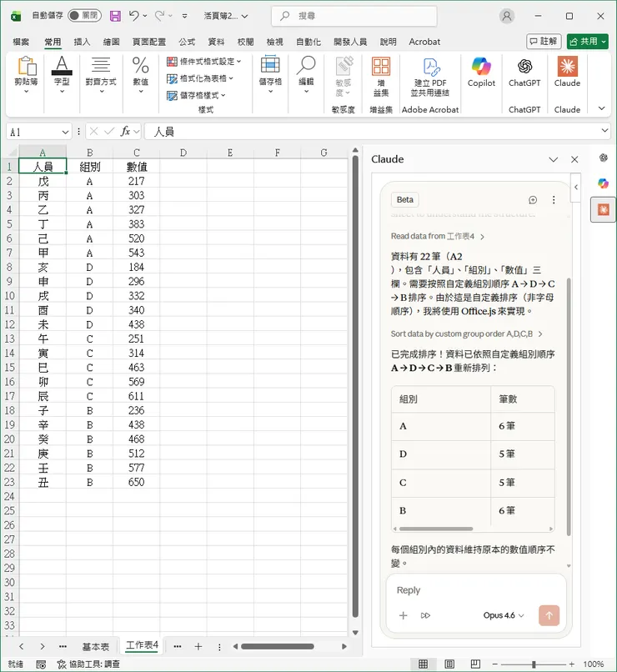Image resolution: width=617 pixels, height=672 pixels.
Task: Click the Claude icon in side rail
Action: pos(604,210)
